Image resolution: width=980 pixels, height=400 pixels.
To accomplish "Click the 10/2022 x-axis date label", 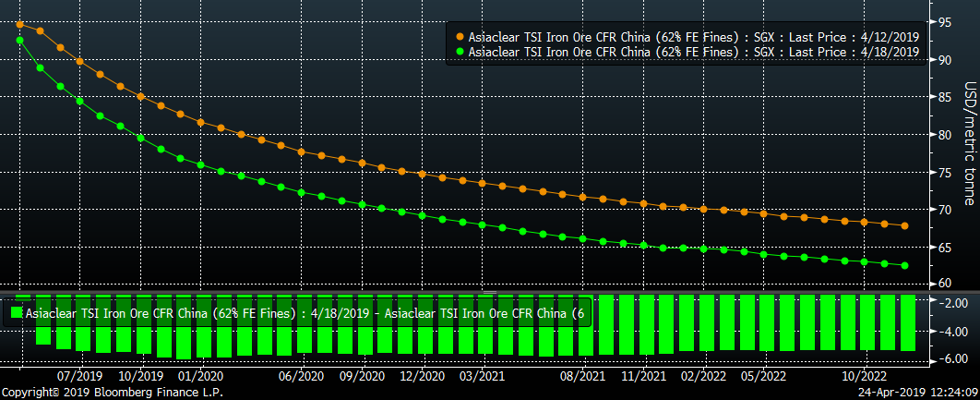I will click(x=863, y=377).
